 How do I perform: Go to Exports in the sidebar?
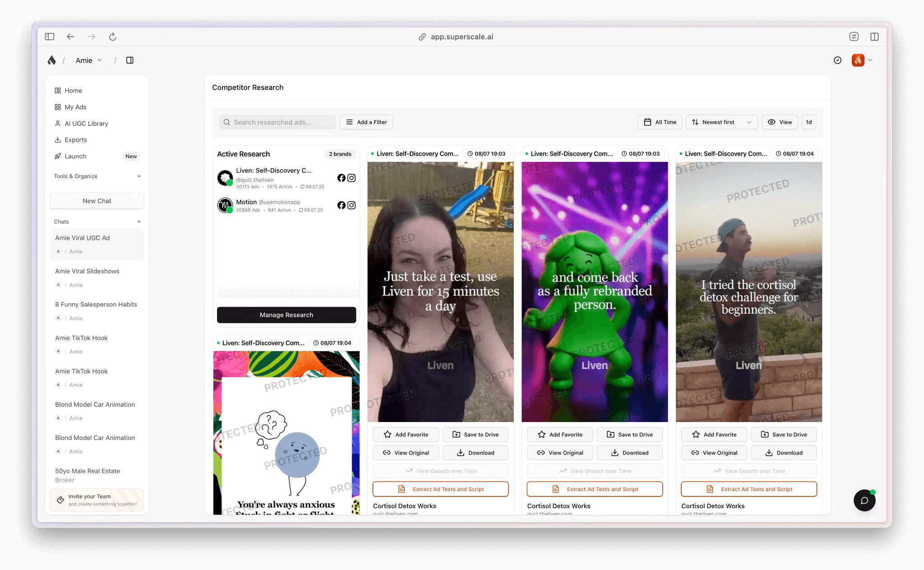75,140
